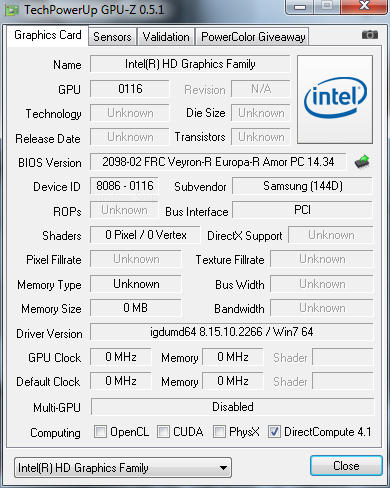This screenshot has height=488, width=390.
Task: Click the Bus Width field
Action: (x=322, y=284)
